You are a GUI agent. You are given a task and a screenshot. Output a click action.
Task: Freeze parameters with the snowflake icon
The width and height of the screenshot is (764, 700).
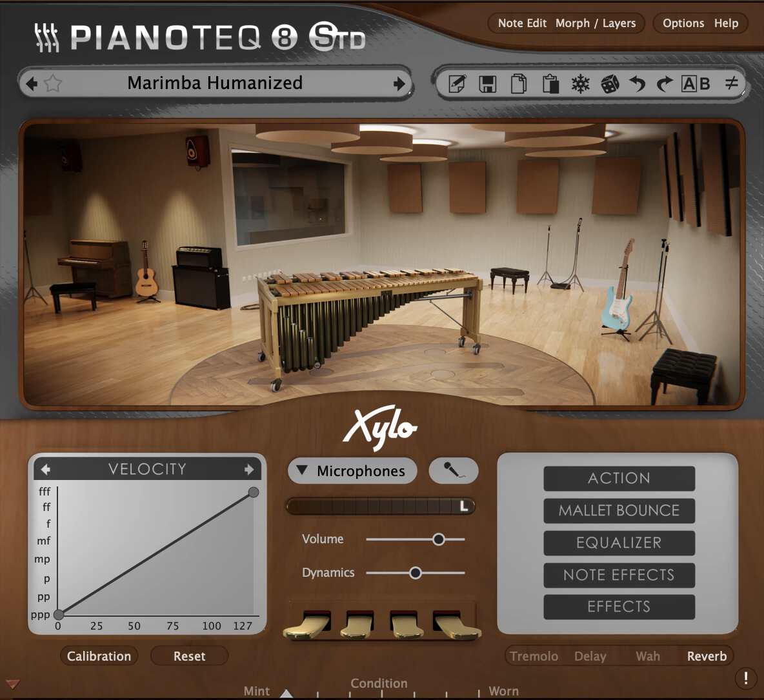coord(581,83)
